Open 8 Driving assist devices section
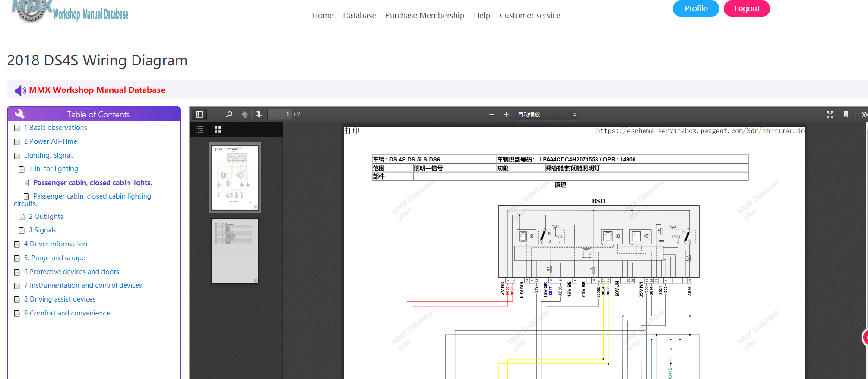Screen dimensions: 868x379 [60, 299]
